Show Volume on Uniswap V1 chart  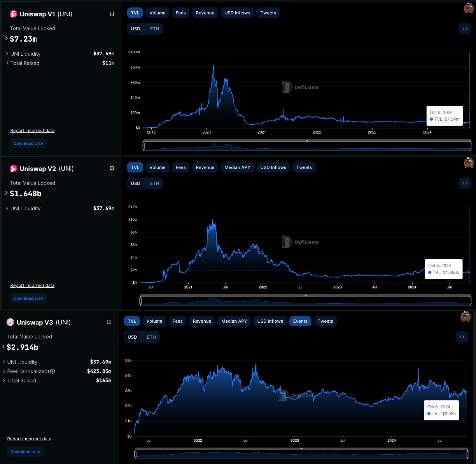point(157,13)
